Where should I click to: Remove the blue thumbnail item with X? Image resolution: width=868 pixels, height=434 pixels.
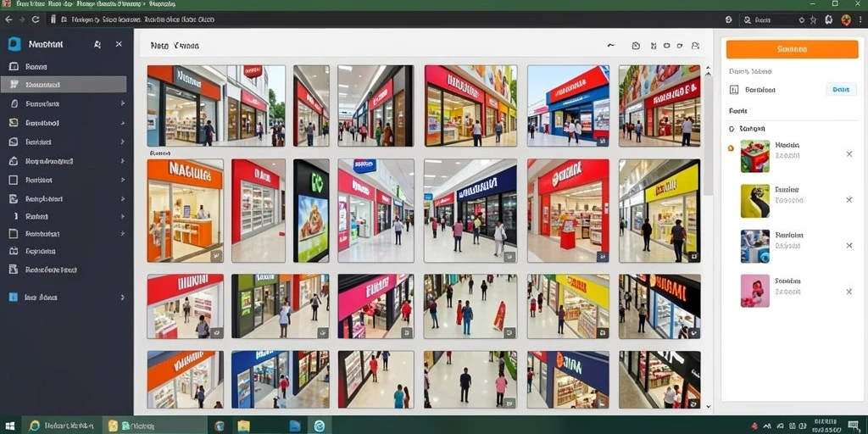[849, 245]
